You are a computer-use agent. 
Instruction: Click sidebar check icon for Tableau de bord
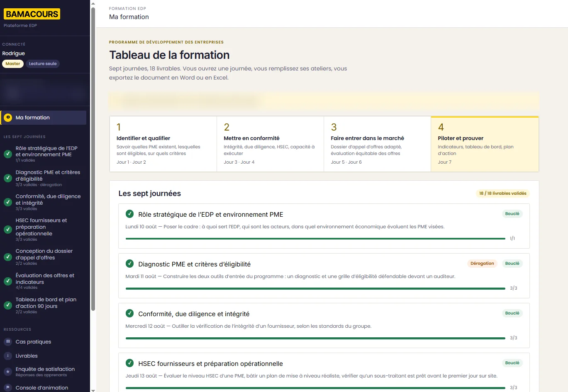(x=8, y=305)
